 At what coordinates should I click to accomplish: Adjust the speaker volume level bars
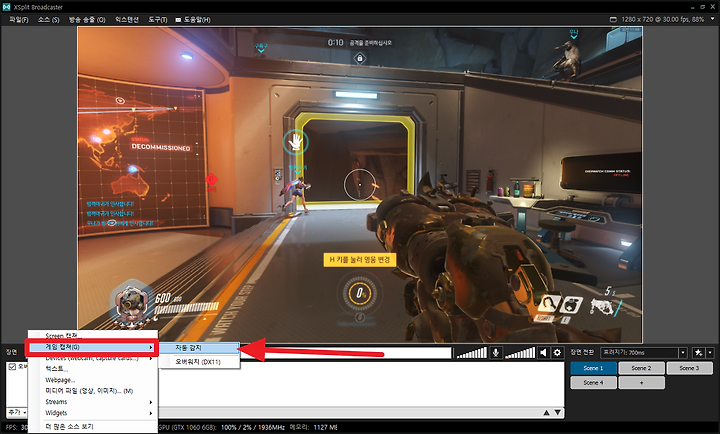520,353
